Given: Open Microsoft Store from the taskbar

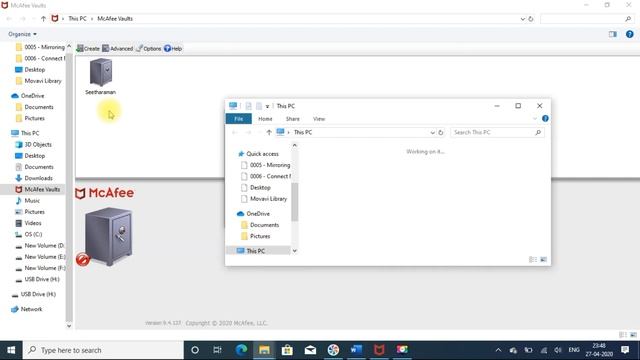Looking at the screenshot, I should point(287,350).
